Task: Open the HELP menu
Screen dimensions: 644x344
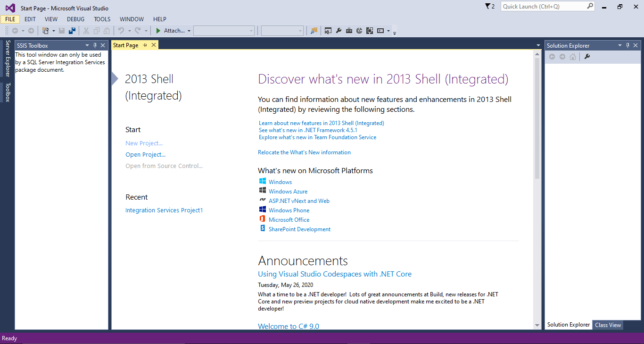Action: pyautogui.click(x=160, y=19)
